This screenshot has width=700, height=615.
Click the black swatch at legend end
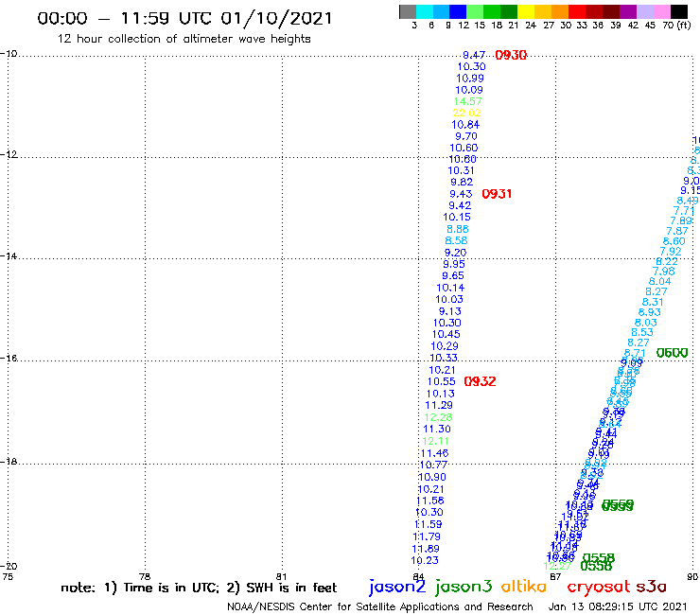click(679, 11)
